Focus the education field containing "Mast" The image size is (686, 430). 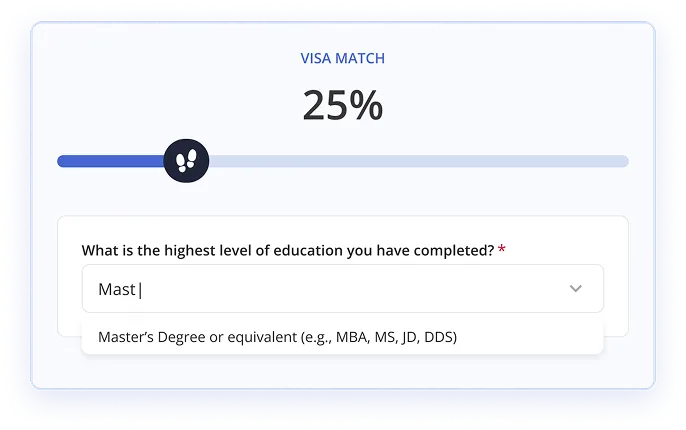click(x=342, y=289)
